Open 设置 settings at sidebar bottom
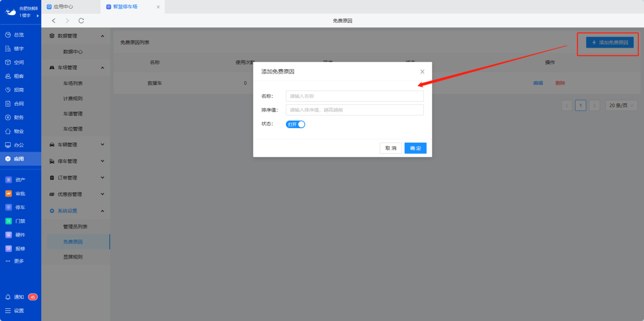644x321 pixels. (8, 311)
